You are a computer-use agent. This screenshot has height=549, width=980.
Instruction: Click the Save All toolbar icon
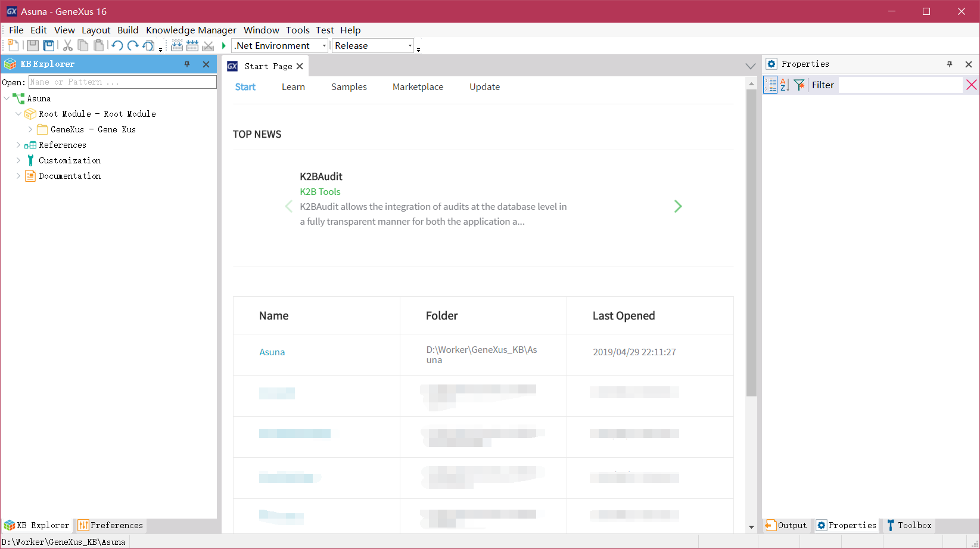(49, 46)
